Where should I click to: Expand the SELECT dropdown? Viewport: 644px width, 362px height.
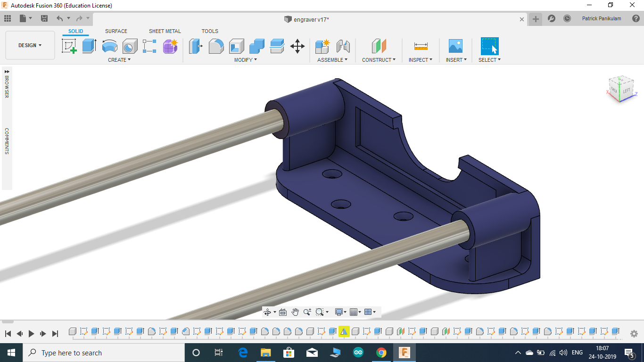[x=488, y=59]
